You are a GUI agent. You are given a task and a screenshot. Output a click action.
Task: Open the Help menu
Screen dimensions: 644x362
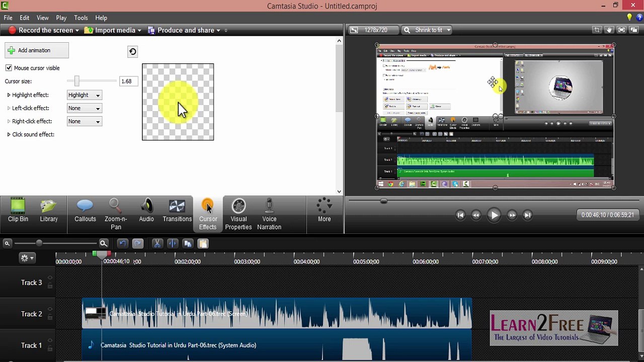[101, 18]
